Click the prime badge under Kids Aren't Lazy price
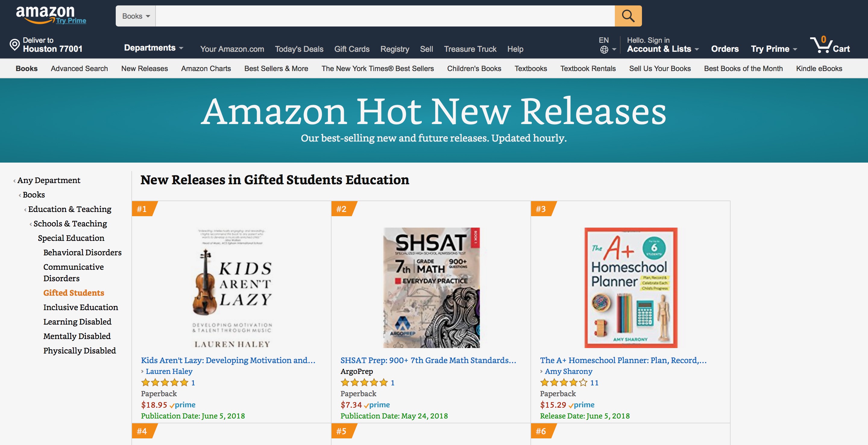868x445 pixels. pos(184,405)
